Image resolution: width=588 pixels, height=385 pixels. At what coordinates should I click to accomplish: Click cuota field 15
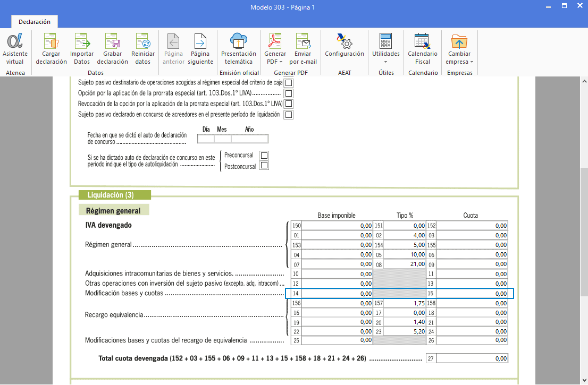point(472,293)
